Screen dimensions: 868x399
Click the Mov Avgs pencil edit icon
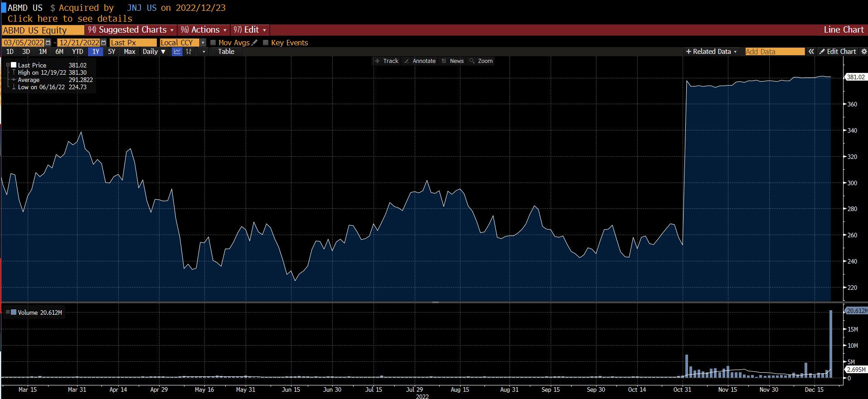pos(255,43)
